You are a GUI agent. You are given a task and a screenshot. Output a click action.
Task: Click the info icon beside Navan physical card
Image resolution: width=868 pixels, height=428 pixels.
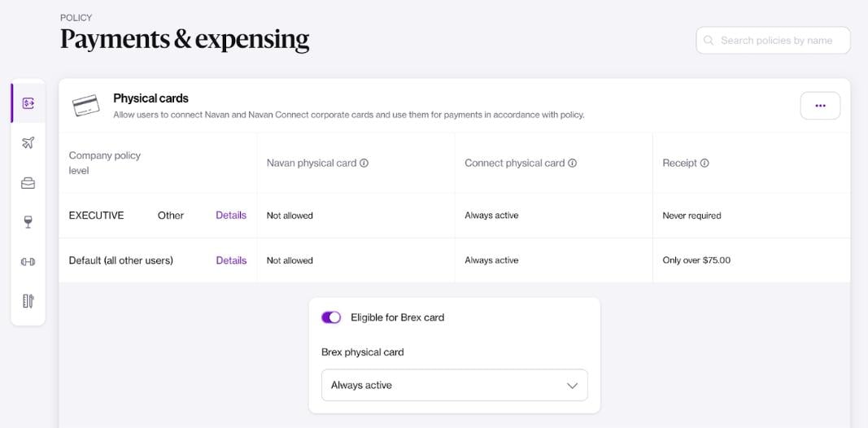364,163
